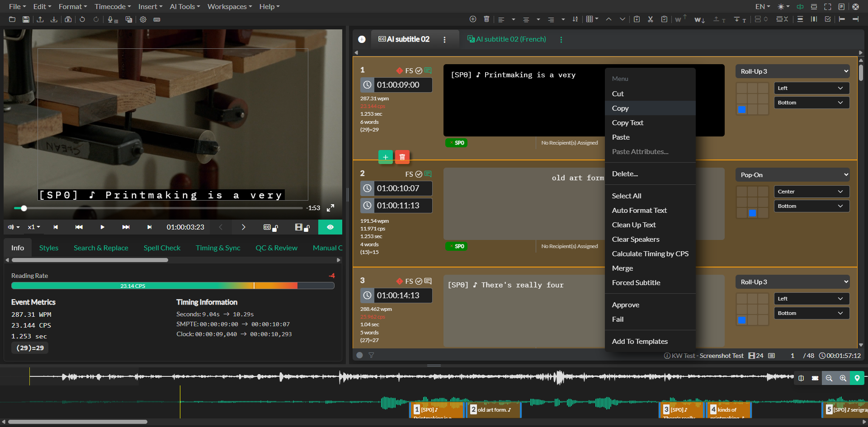This screenshot has width=868, height=427.
Task: Click the save project disk icon
Action: pyautogui.click(x=26, y=19)
